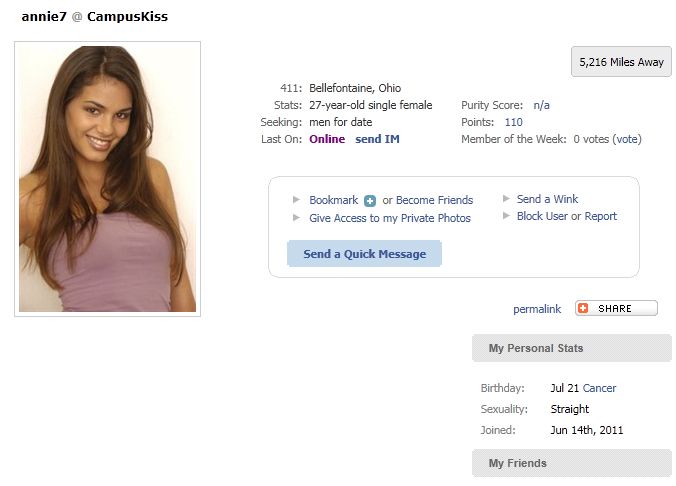Open the SHARE button
This screenshot has height=486, width=676.
tap(616, 308)
